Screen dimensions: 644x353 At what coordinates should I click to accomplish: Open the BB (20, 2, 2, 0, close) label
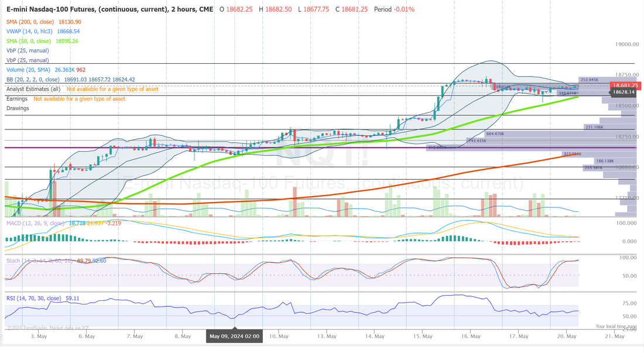pyautogui.click(x=33, y=80)
